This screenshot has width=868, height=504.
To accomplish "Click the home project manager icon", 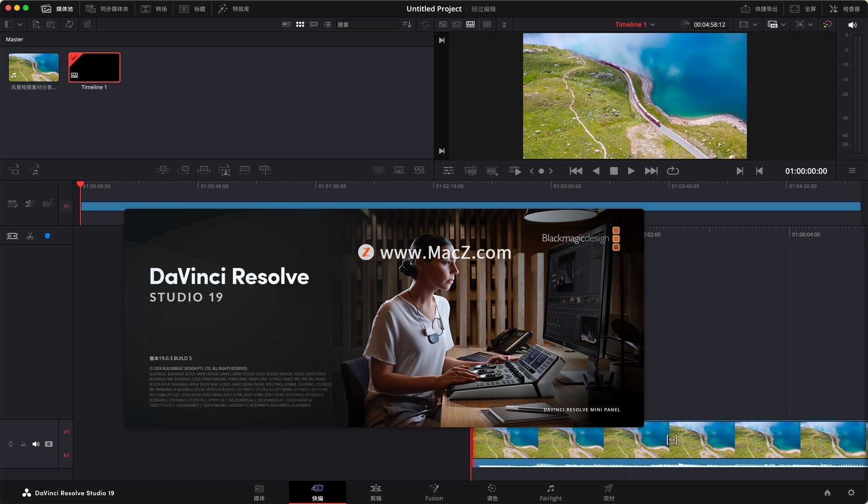I will click(827, 493).
